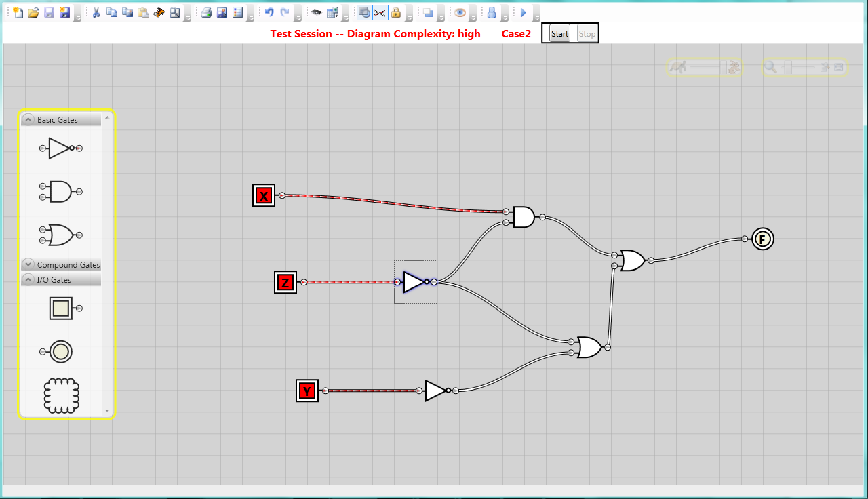868x499 pixels.
Task: Collapse the I/O Gates section
Action: pos(28,279)
